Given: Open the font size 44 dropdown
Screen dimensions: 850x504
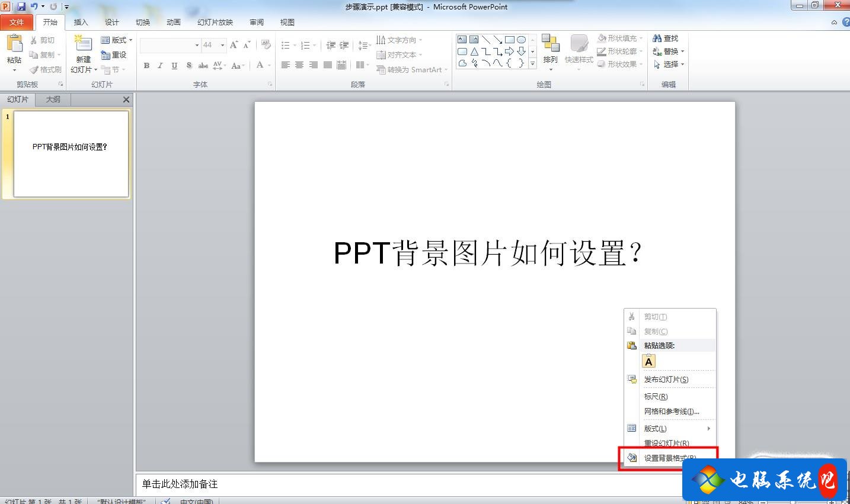Looking at the screenshot, I should click(x=223, y=45).
